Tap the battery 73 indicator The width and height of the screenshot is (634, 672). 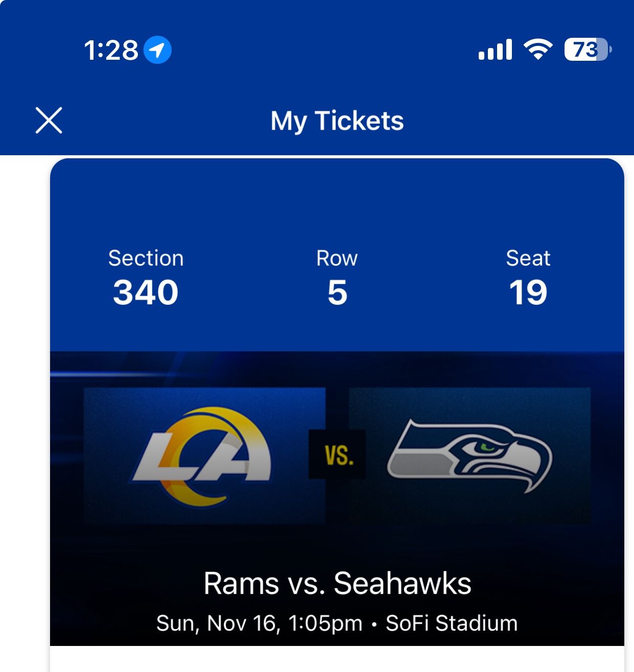tap(587, 50)
